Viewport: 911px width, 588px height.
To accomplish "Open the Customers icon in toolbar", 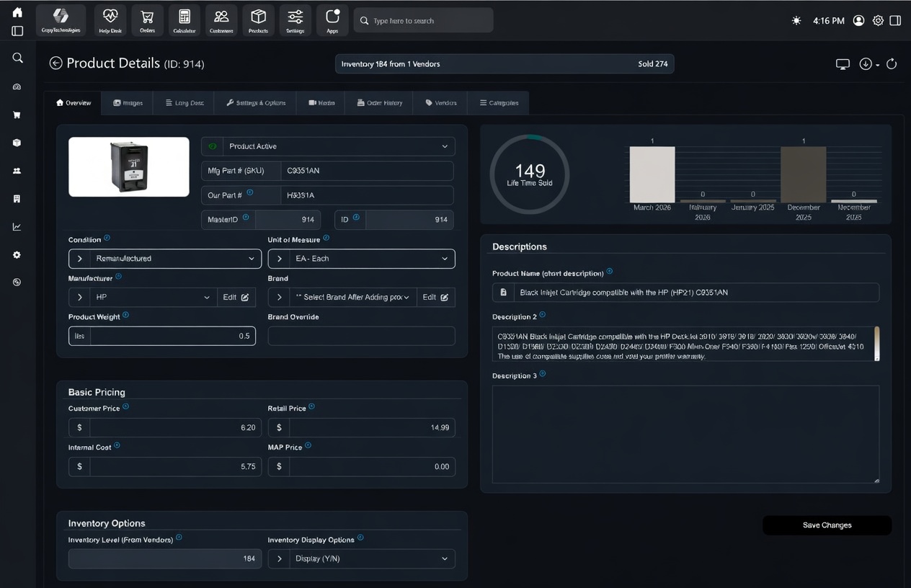I will click(x=221, y=20).
